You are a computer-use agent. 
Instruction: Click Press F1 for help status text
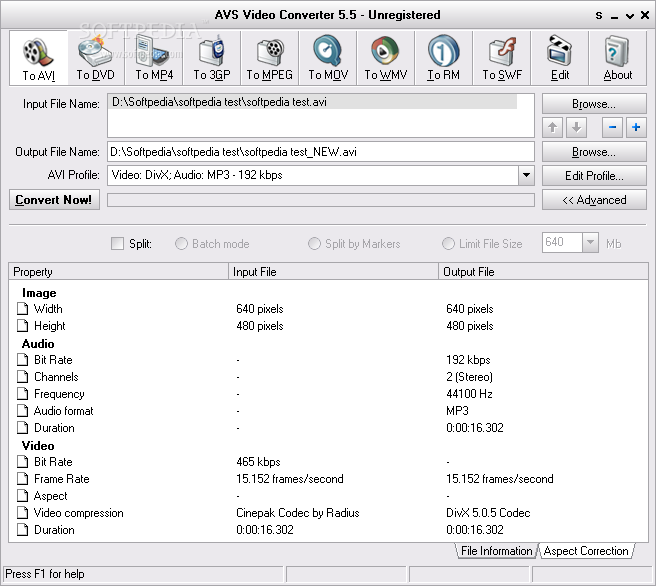45,574
